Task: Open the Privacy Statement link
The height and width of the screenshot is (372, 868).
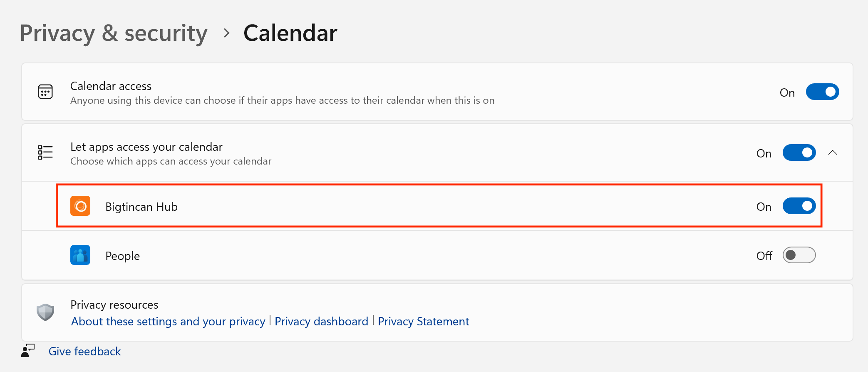Action: [423, 322]
